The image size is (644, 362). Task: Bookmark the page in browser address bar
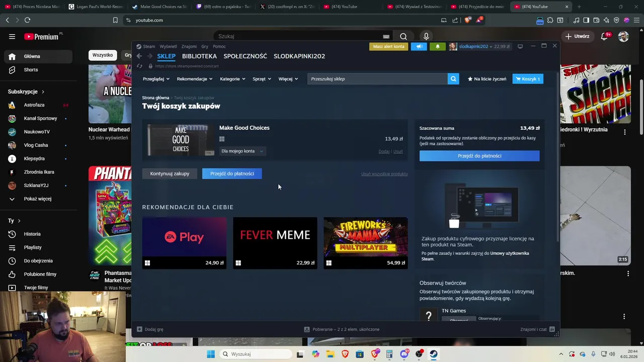click(115, 20)
